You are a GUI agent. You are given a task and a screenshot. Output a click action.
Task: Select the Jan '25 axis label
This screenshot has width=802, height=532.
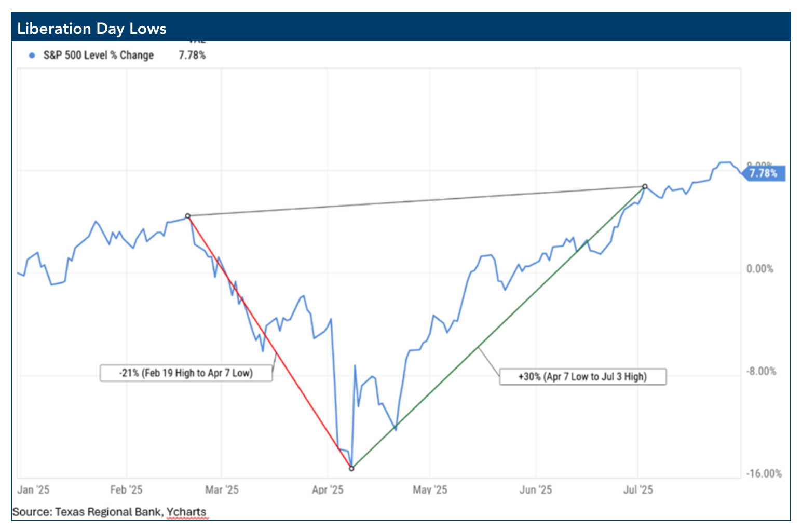[33, 490]
